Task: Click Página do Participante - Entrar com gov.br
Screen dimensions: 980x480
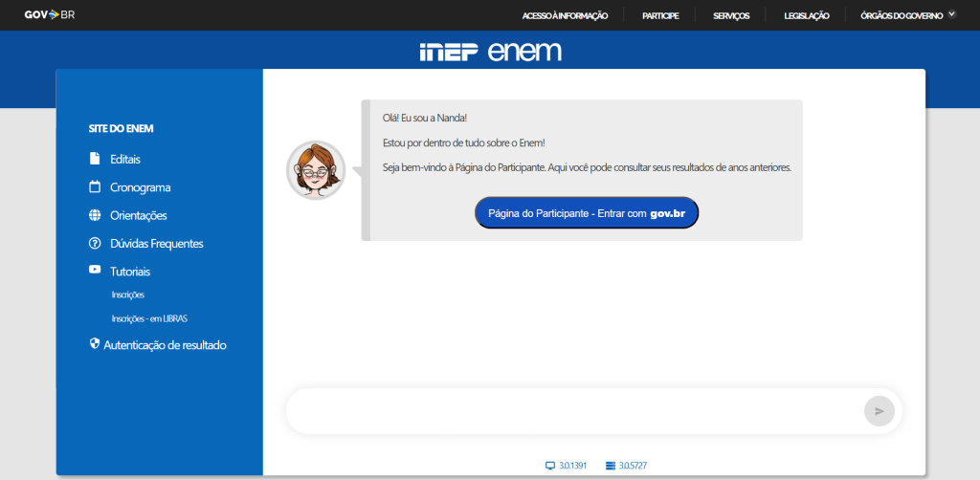Action: (x=587, y=213)
